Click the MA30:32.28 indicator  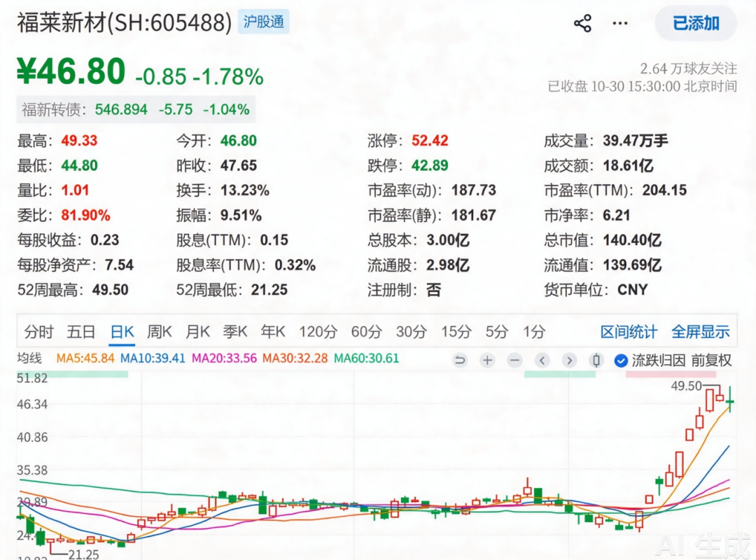[x=295, y=358]
